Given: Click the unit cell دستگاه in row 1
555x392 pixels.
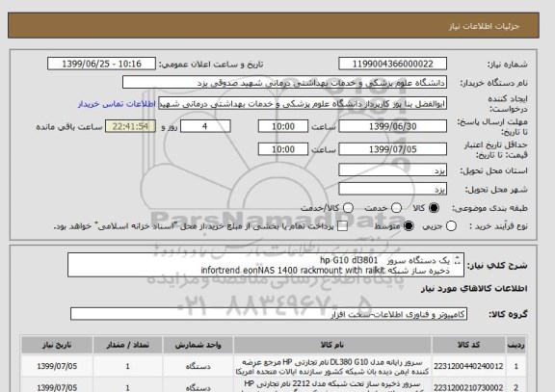Looking at the screenshot, I should click(x=198, y=367).
